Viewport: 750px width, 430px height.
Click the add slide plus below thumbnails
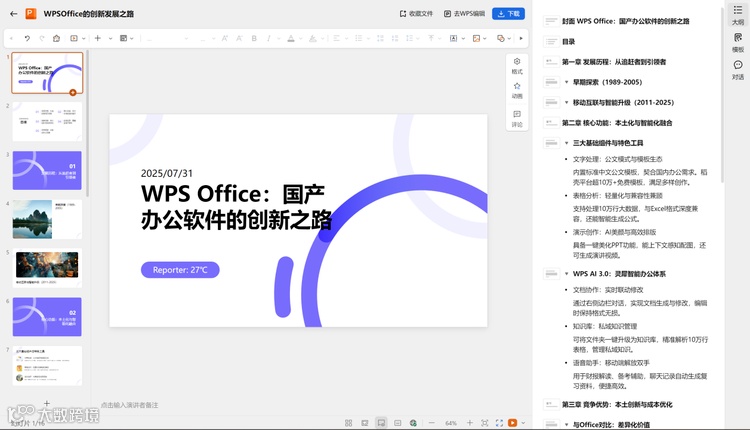(47, 404)
